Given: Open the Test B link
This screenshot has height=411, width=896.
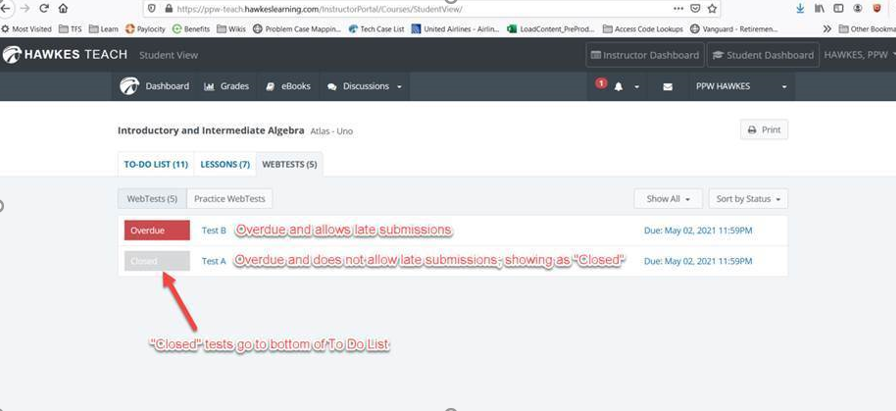Looking at the screenshot, I should 214,230.
